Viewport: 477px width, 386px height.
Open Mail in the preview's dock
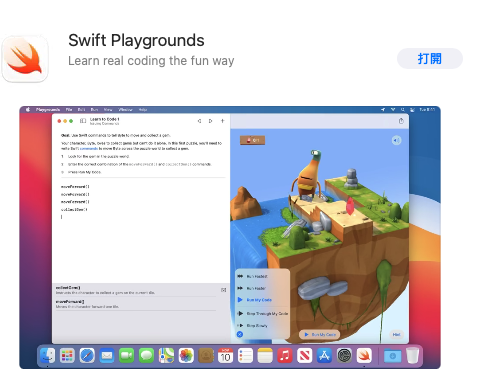tap(107, 356)
